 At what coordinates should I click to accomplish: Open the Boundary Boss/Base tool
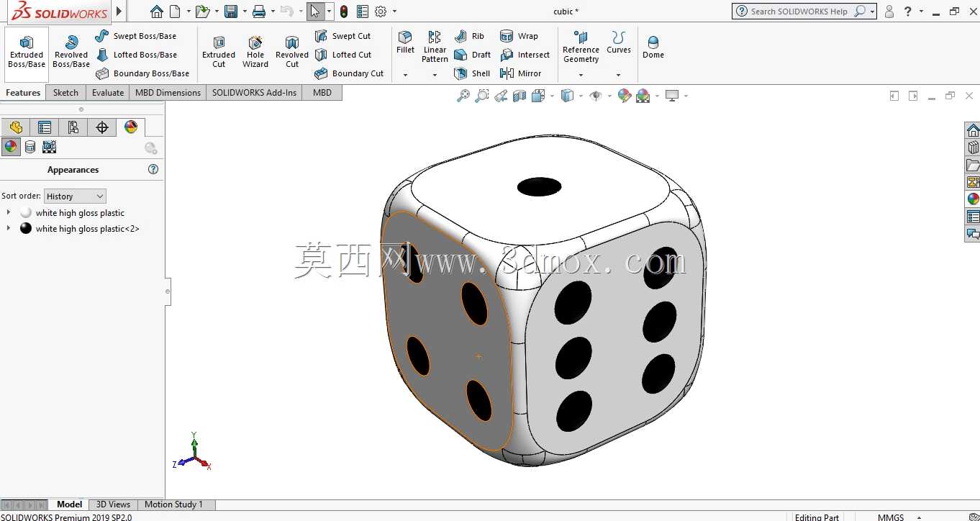[142, 73]
